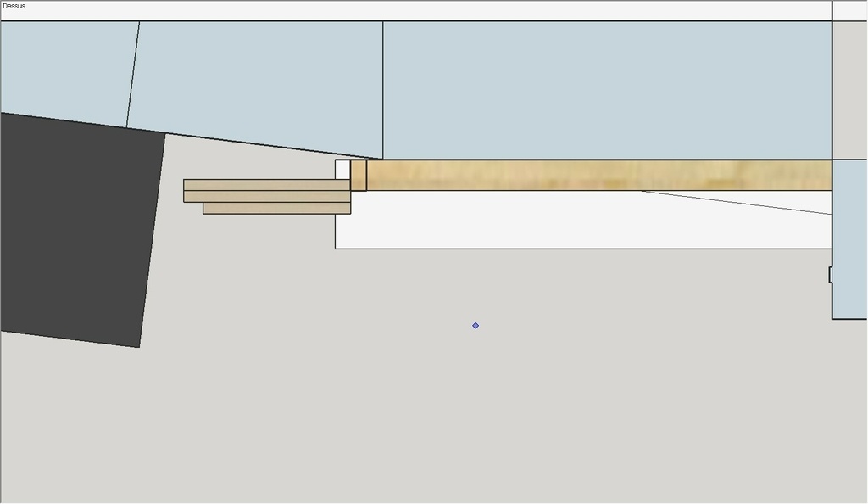Select the top board of the stacked boards
This screenshot has width=868, height=504.
tap(267, 185)
